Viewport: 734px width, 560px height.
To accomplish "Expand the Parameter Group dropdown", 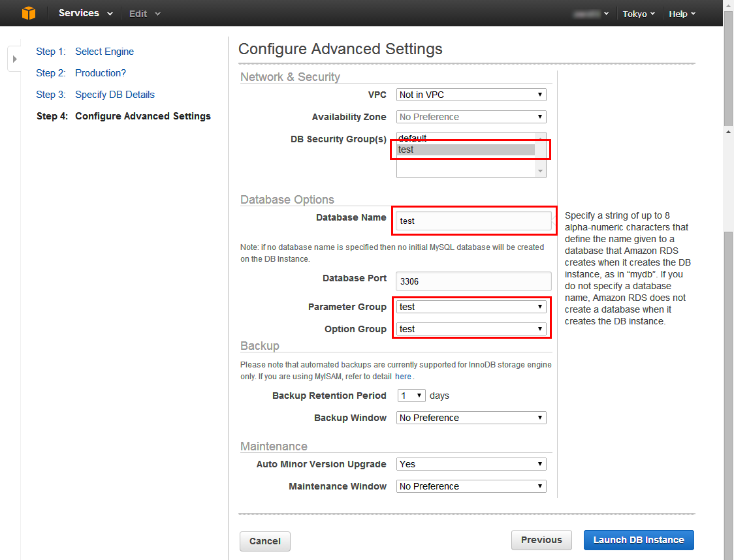I will click(471, 307).
